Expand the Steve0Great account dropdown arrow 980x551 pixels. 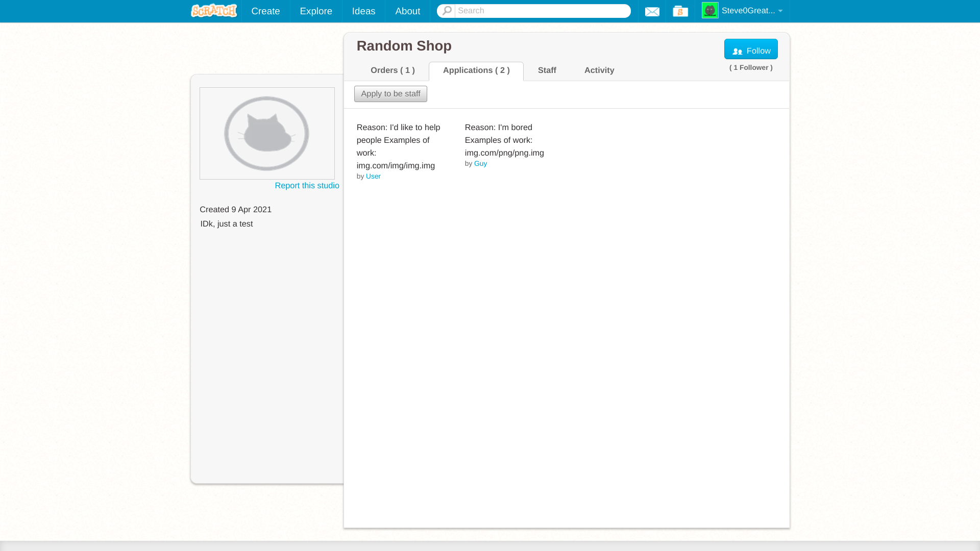pyautogui.click(x=780, y=11)
